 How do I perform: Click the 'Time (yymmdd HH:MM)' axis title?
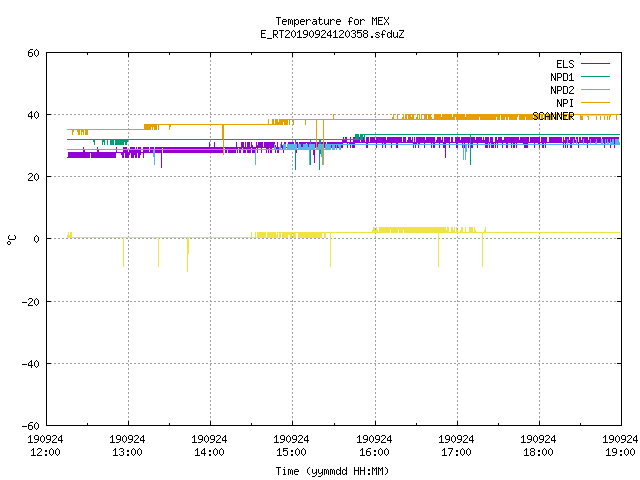point(332,471)
